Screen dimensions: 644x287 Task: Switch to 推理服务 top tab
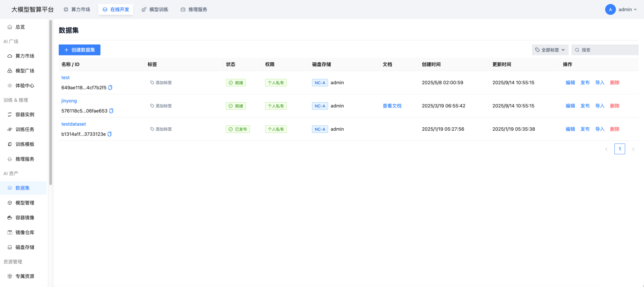click(x=194, y=10)
